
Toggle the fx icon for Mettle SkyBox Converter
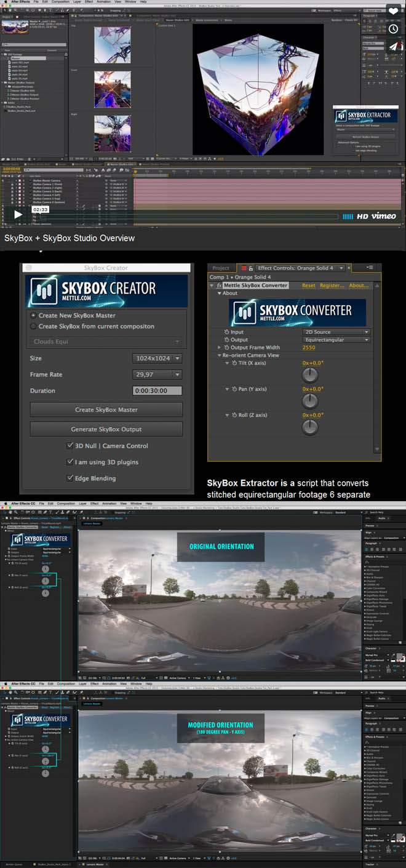[x=219, y=286]
